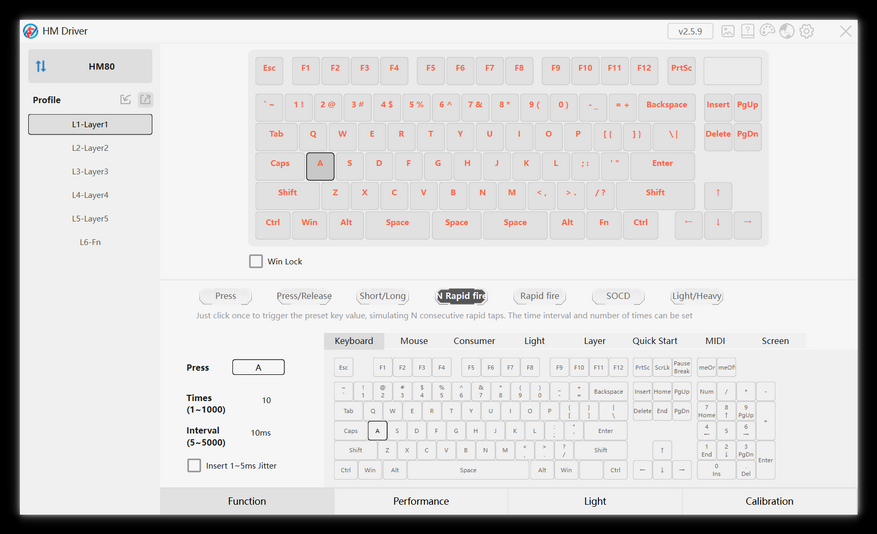
Task: Select the red right arrow key on HM80 layout
Action: point(747,225)
